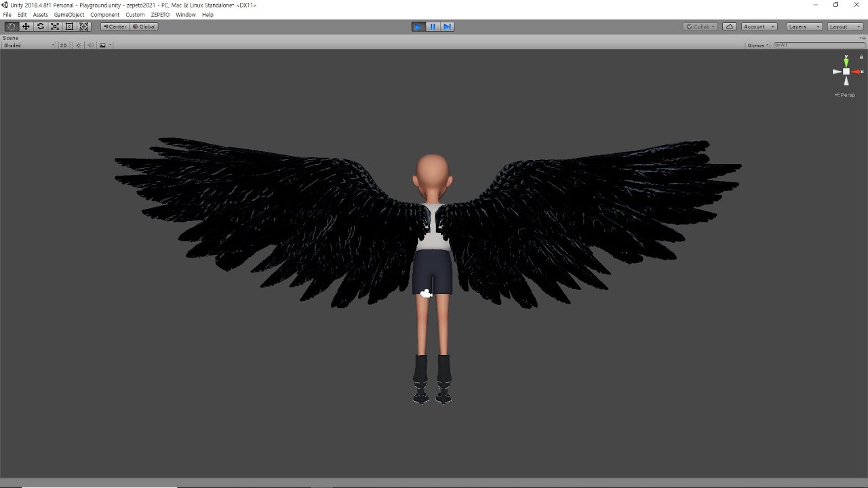Toggle scene effects image button
868x488 pixels.
[x=102, y=45]
